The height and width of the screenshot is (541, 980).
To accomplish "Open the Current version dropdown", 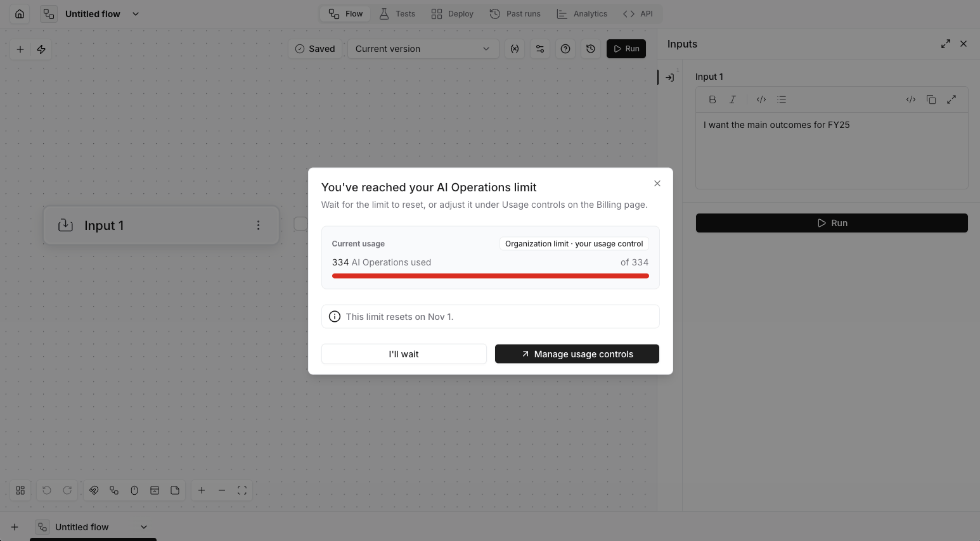I will pyautogui.click(x=423, y=49).
